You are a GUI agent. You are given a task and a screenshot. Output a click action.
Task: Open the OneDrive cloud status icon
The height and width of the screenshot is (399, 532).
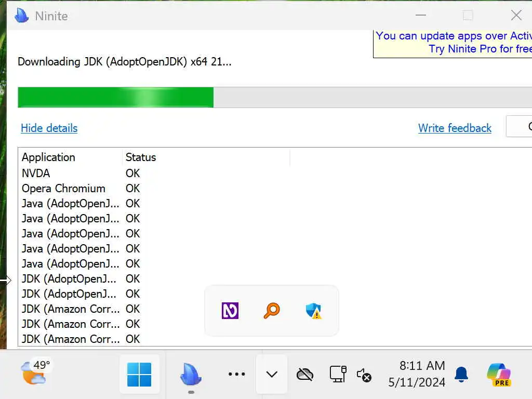[x=305, y=375]
